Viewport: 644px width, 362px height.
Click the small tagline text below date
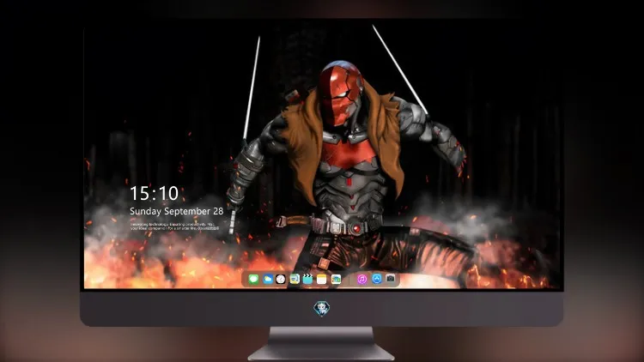pos(174,226)
